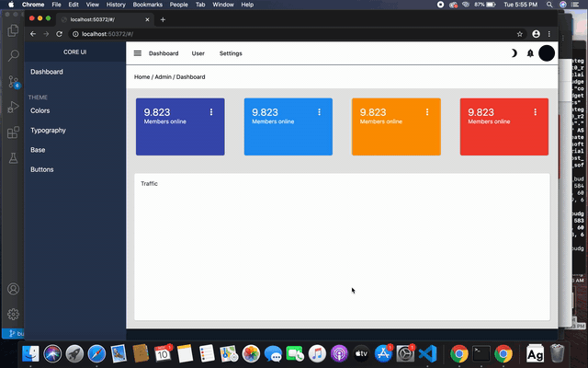588x368 pixels.
Task: Open Photos from the Dock
Action: (251, 353)
